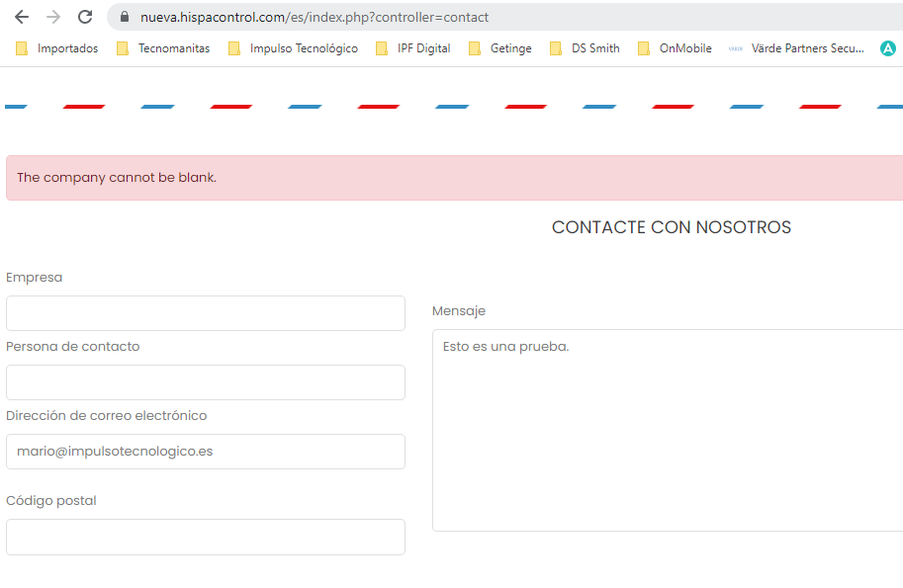
Task: Open the OnMobile bookmark folder
Action: coord(675,48)
